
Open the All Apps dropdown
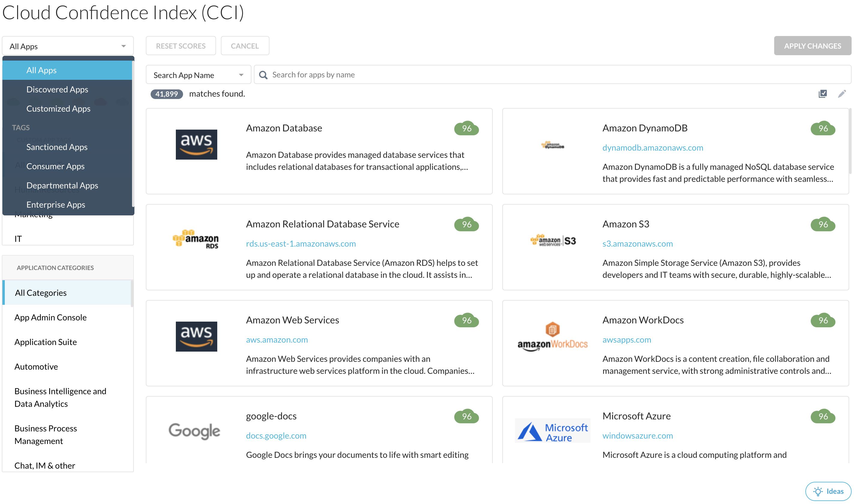point(68,46)
